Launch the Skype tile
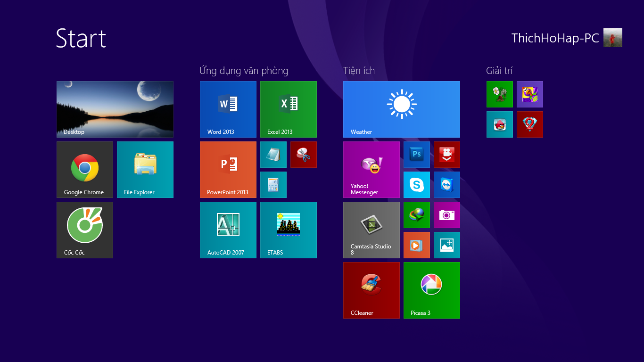The image size is (644, 362). tap(417, 185)
